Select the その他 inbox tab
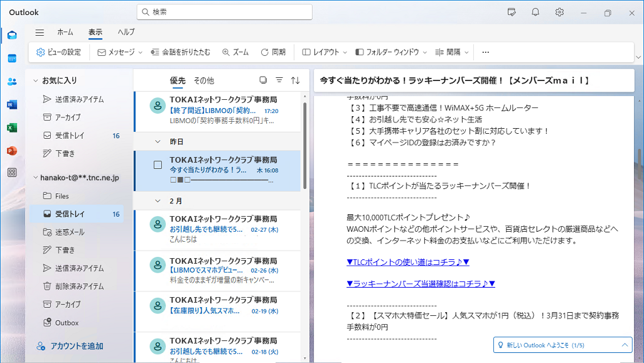 coord(203,80)
